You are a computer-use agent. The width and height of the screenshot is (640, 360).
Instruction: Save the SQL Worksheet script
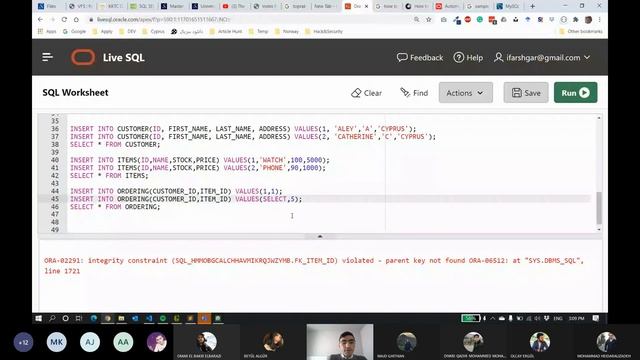[526, 93]
